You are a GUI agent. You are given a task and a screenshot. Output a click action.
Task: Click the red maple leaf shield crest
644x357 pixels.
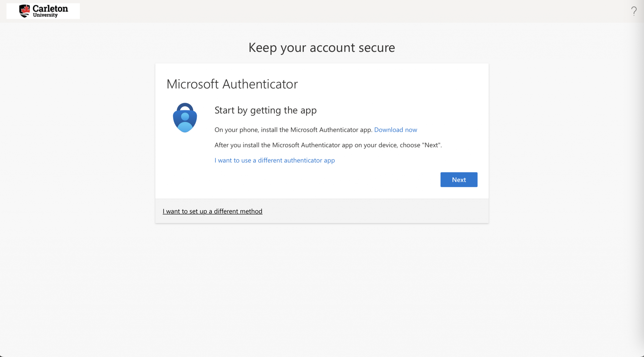pos(25,11)
